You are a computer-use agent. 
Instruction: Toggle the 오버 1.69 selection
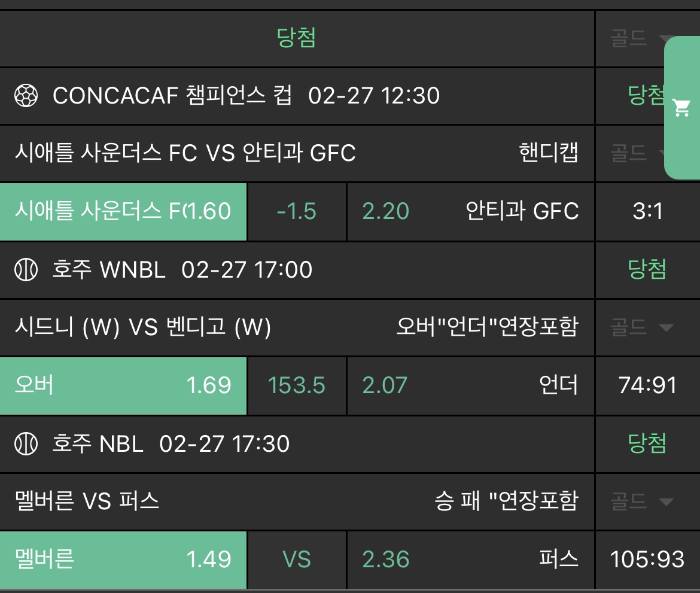123,386
